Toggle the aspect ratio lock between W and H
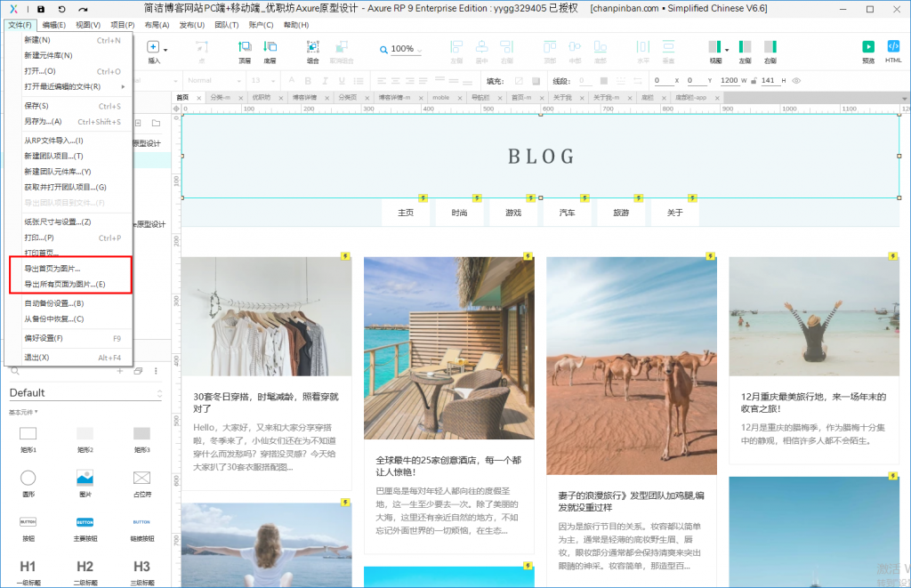 tap(754, 81)
